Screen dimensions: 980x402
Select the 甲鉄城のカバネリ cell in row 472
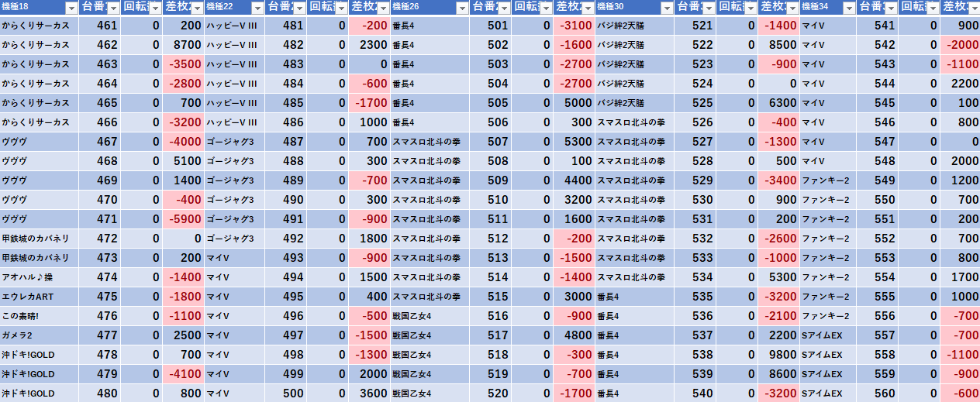click(40, 239)
